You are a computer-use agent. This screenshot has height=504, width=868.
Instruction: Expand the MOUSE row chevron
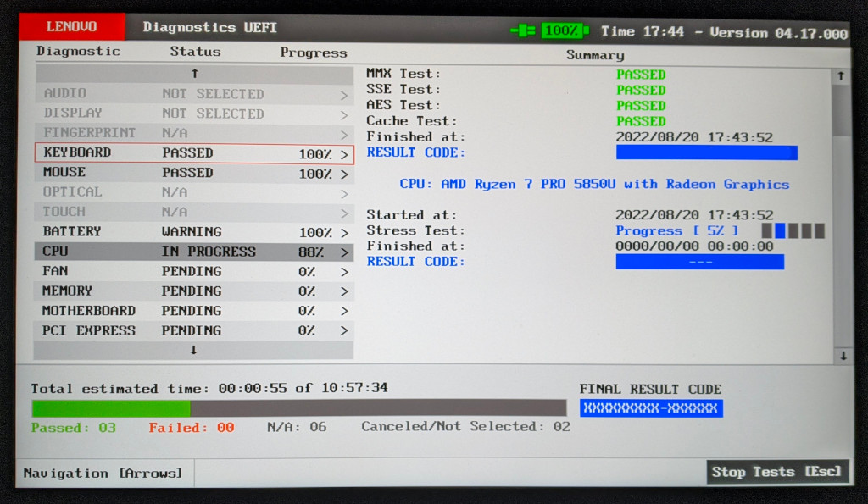pos(344,174)
